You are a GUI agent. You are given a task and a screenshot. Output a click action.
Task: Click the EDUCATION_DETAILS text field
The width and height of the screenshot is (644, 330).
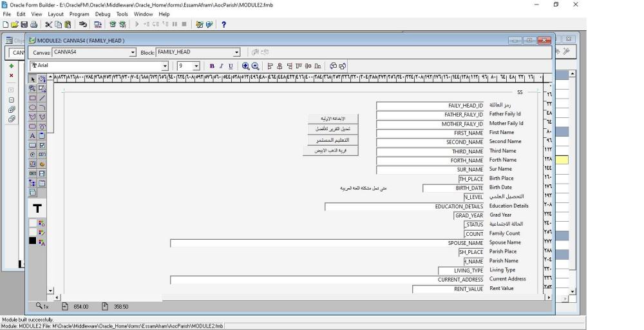pyautogui.click(x=404, y=207)
